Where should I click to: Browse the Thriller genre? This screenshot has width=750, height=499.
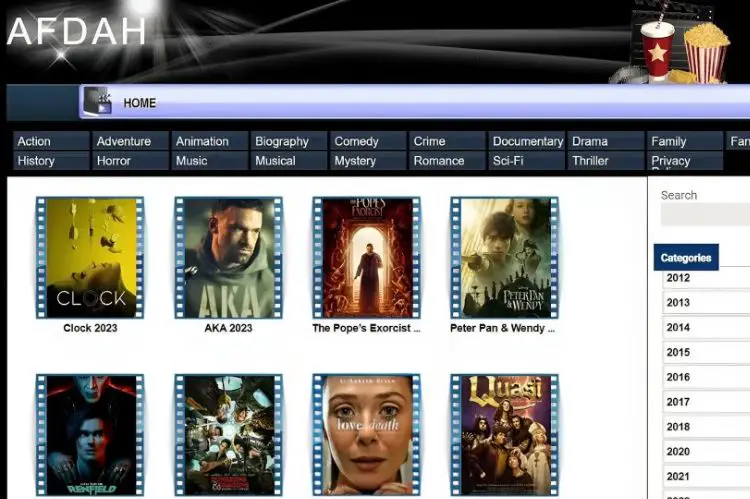pyautogui.click(x=606, y=161)
